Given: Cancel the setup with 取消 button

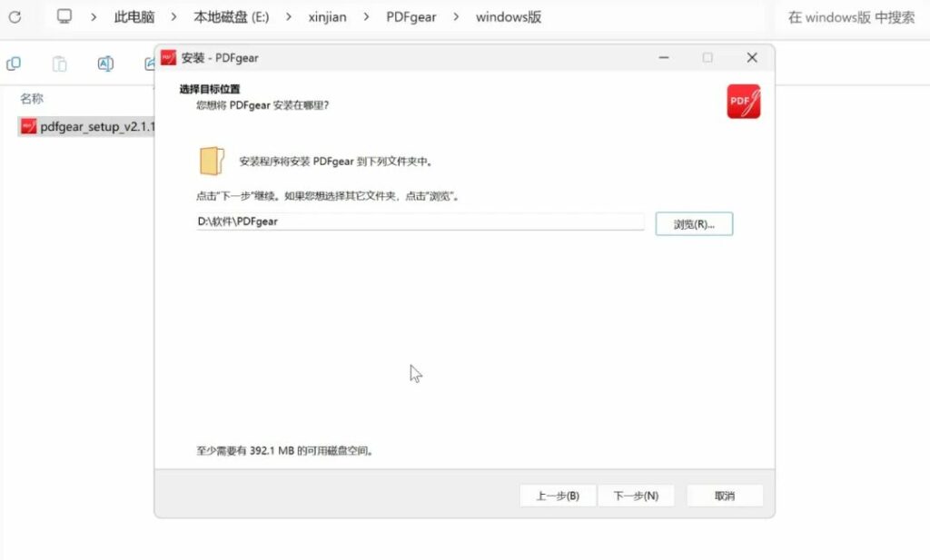Looking at the screenshot, I should (x=725, y=496).
